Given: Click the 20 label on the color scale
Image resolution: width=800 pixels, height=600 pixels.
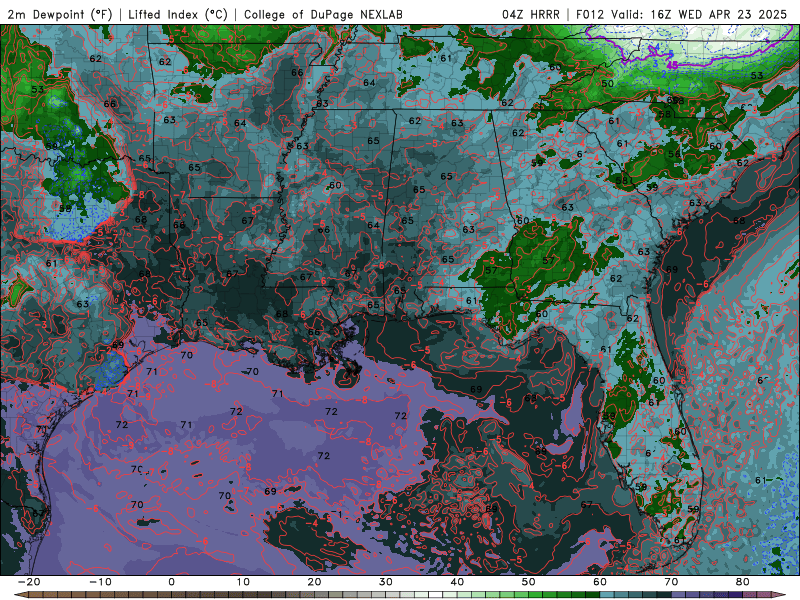Looking at the screenshot, I should click(314, 582).
